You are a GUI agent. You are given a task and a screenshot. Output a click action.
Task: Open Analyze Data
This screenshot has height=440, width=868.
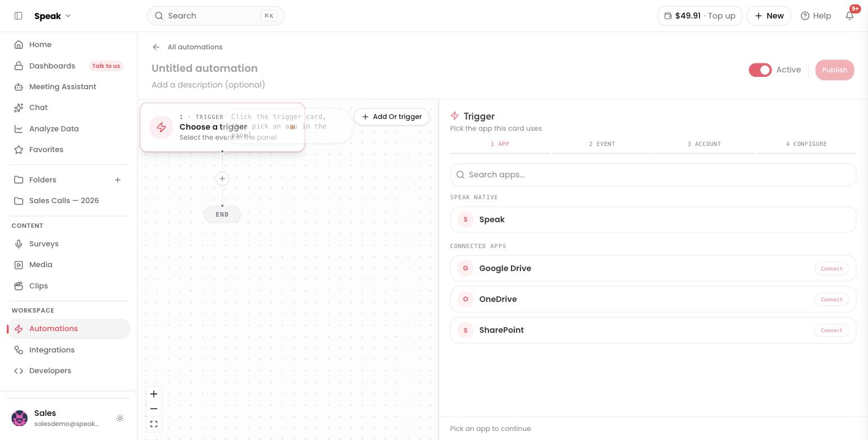[x=68, y=129]
